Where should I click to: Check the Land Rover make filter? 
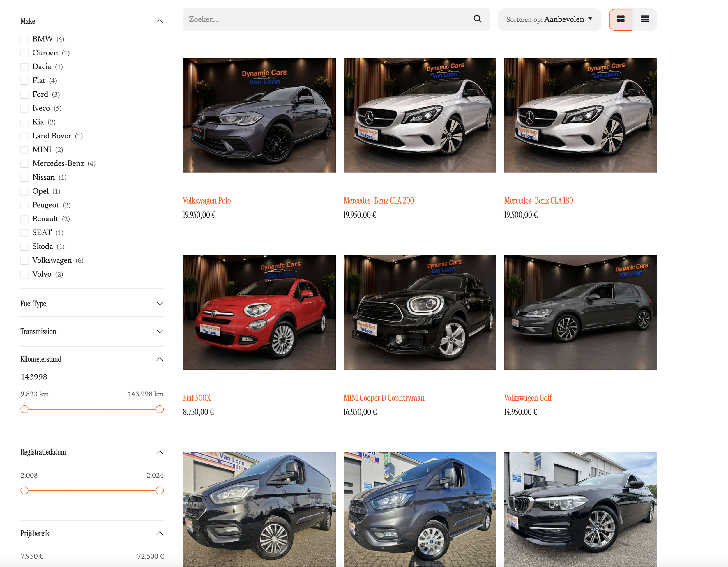point(24,136)
